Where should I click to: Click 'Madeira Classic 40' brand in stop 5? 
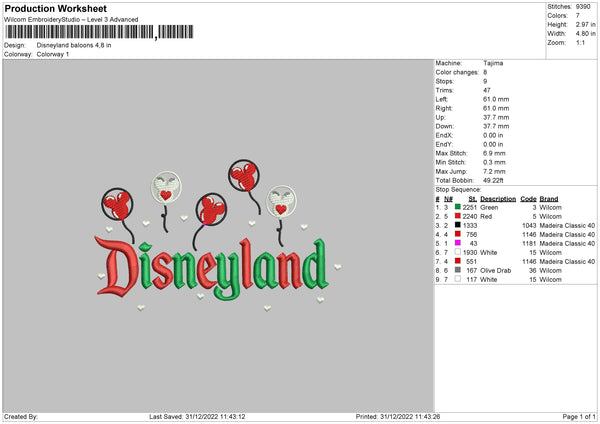click(x=567, y=243)
